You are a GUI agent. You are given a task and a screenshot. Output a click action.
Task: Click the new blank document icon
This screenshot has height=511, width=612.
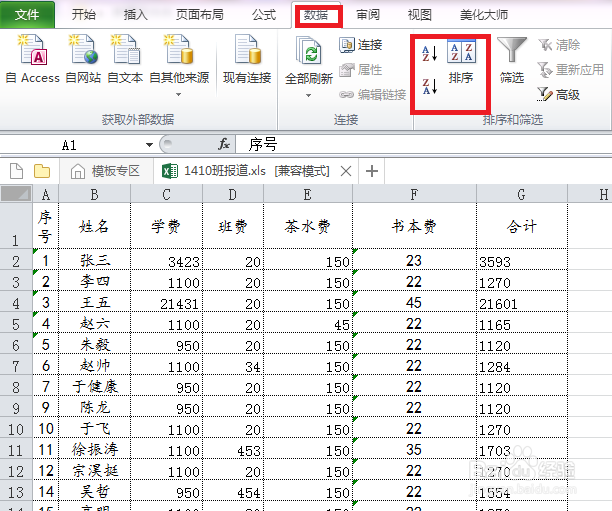[16, 171]
